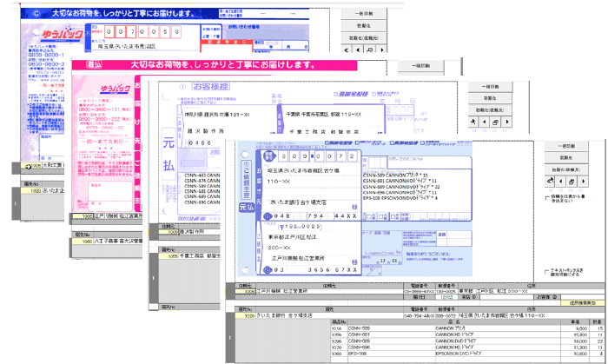Select sender number cell 1006 in front window
This screenshot has width=608, height=364.
[246, 292]
